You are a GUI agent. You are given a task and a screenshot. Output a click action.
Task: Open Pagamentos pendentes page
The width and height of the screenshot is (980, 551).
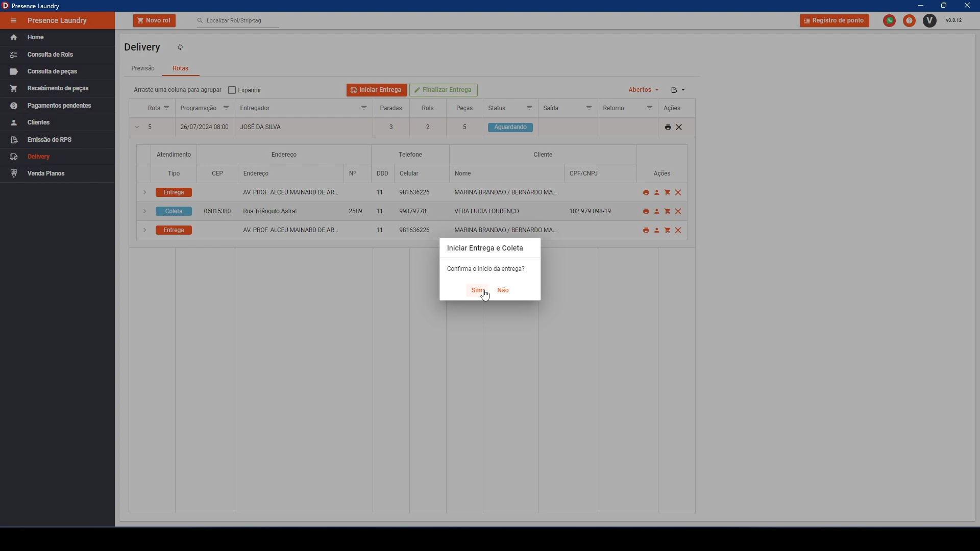57,106
